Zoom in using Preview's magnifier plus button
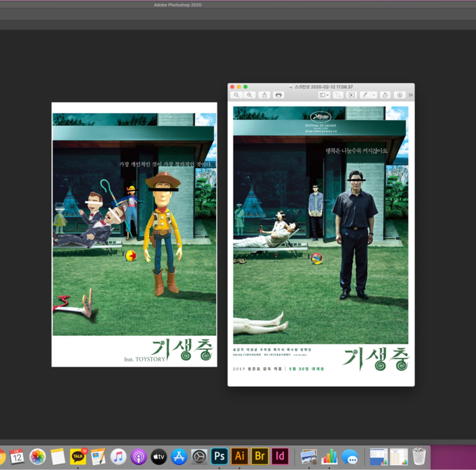 pos(249,95)
